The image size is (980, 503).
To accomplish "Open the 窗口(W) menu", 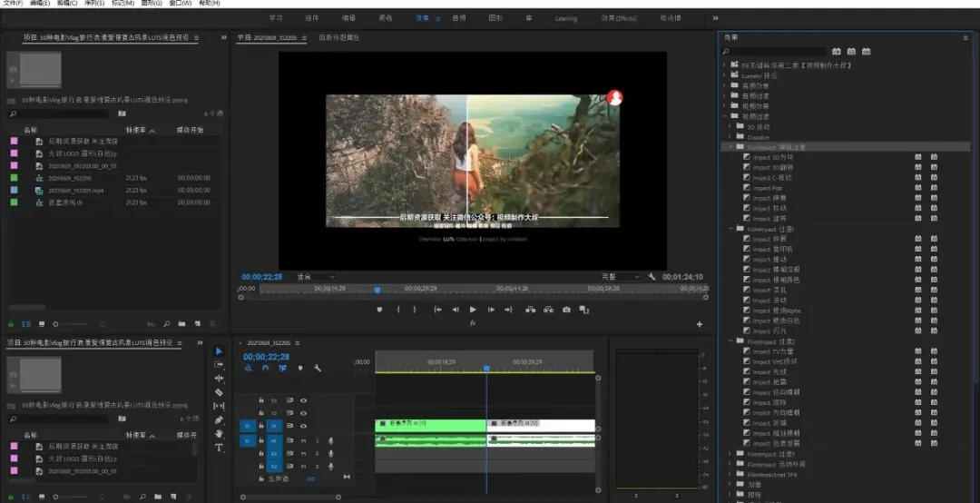I will (x=181, y=4).
